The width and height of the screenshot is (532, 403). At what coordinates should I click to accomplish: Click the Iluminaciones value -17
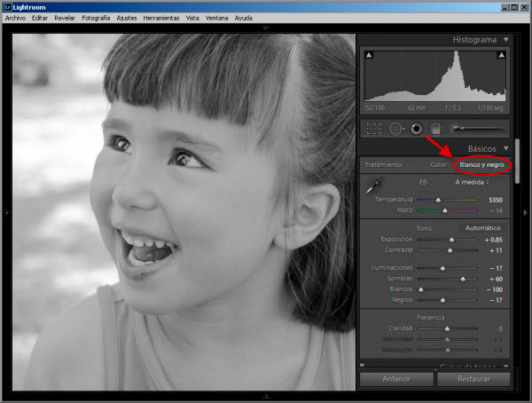click(496, 268)
